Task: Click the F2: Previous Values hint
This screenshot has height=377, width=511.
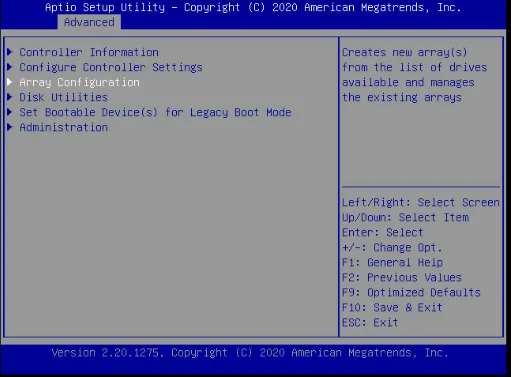Action: 402,278
